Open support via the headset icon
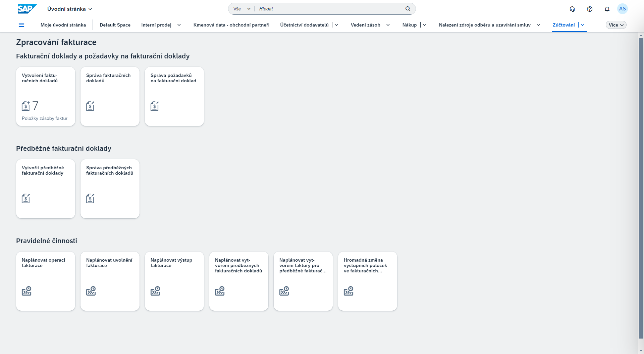Viewport: 644px width, 354px height. 572,9
